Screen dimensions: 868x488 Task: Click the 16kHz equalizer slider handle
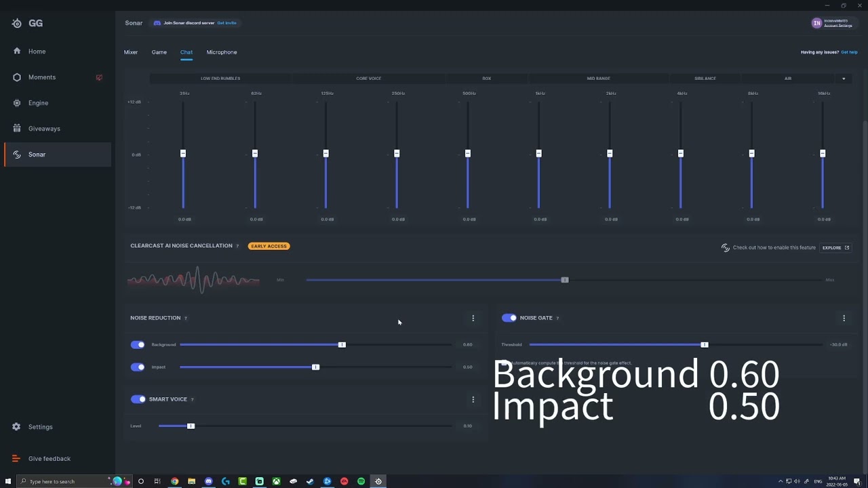click(823, 154)
